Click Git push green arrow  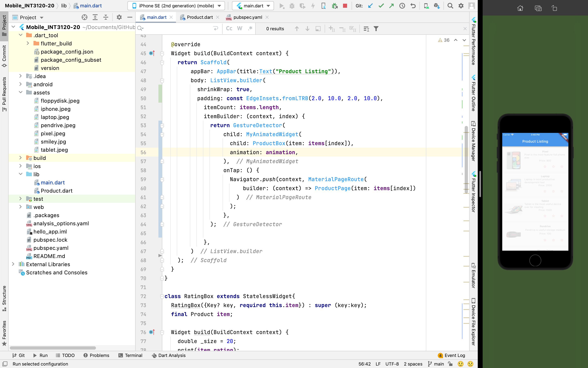pyautogui.click(x=391, y=6)
